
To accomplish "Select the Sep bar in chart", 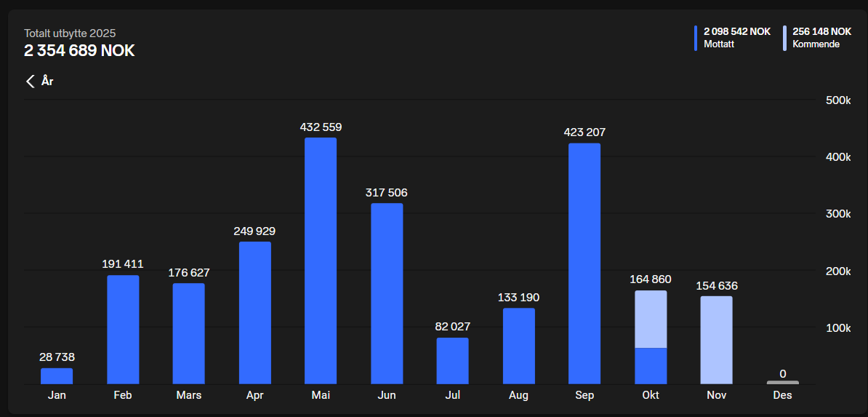I will click(584, 264).
